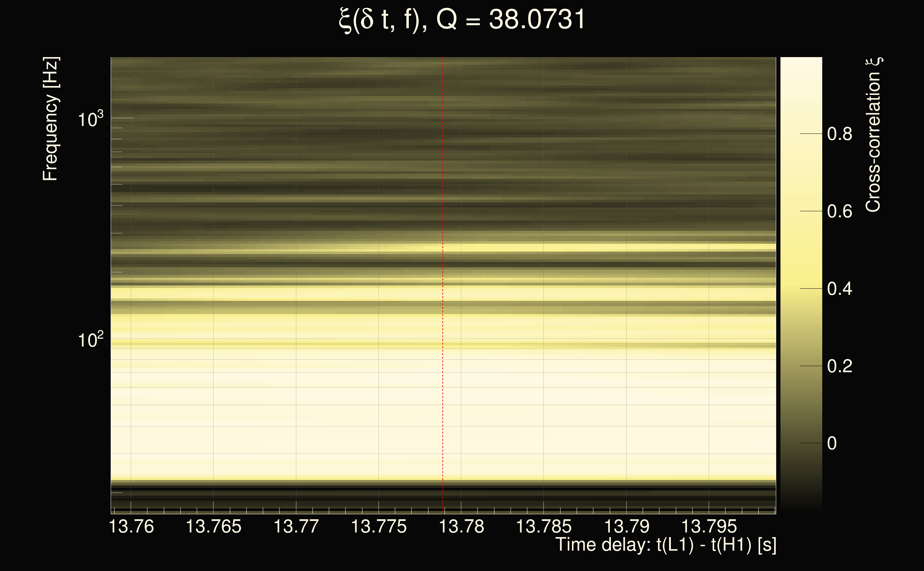924x571 pixels.
Task: Click the 13.78 x-axis tick label
Action: click(x=461, y=526)
